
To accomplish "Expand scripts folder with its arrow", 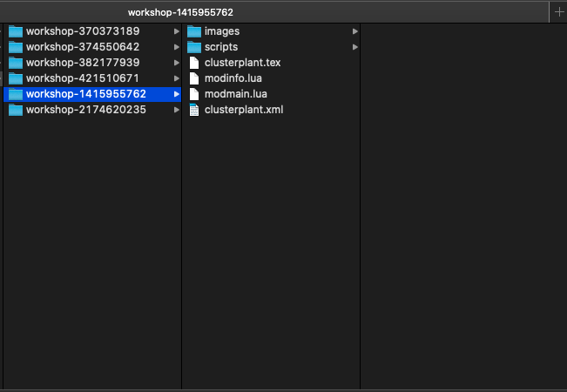I will click(x=355, y=47).
